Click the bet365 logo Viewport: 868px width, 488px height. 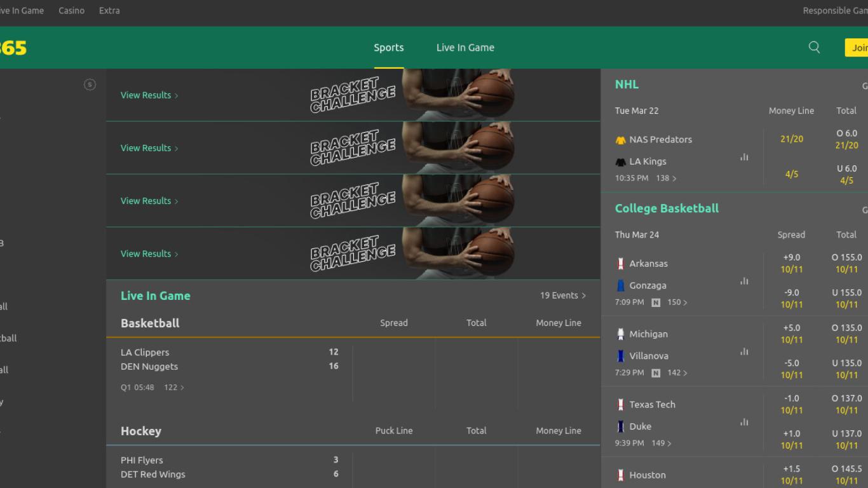pos(13,48)
